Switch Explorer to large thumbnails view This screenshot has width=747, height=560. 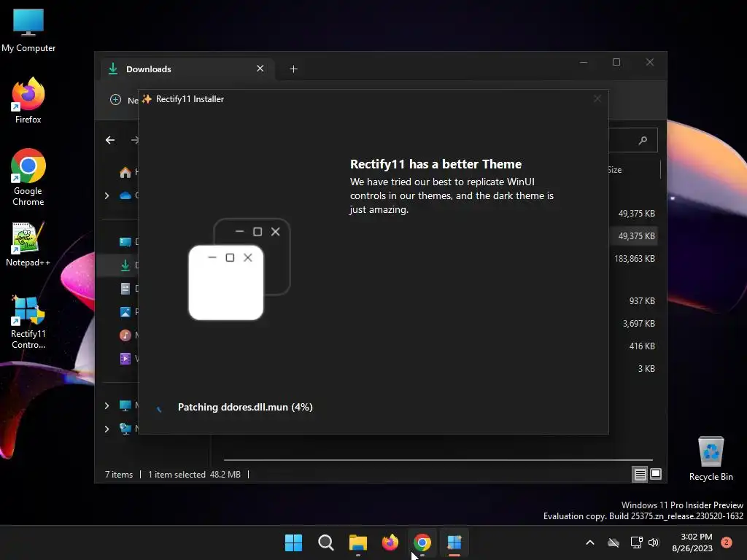(656, 474)
